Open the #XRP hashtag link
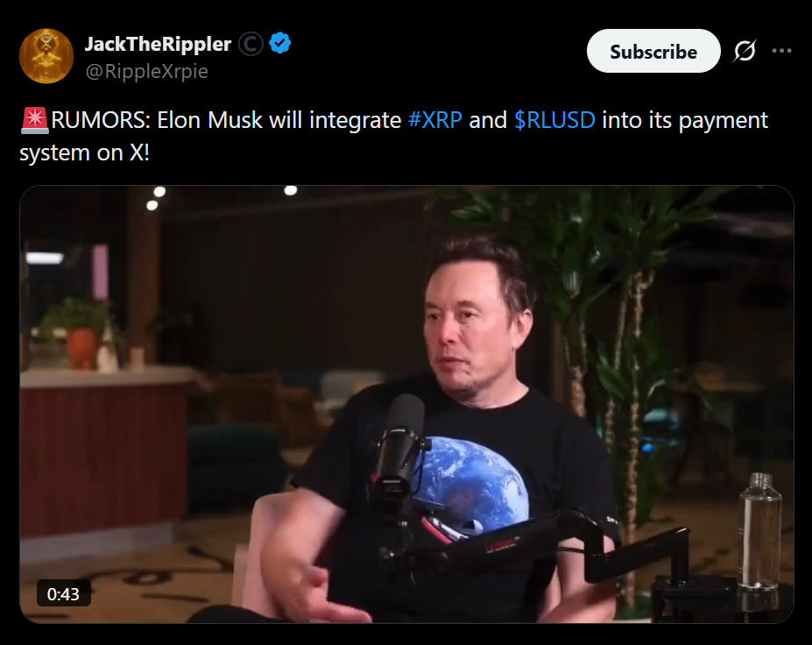 click(435, 120)
